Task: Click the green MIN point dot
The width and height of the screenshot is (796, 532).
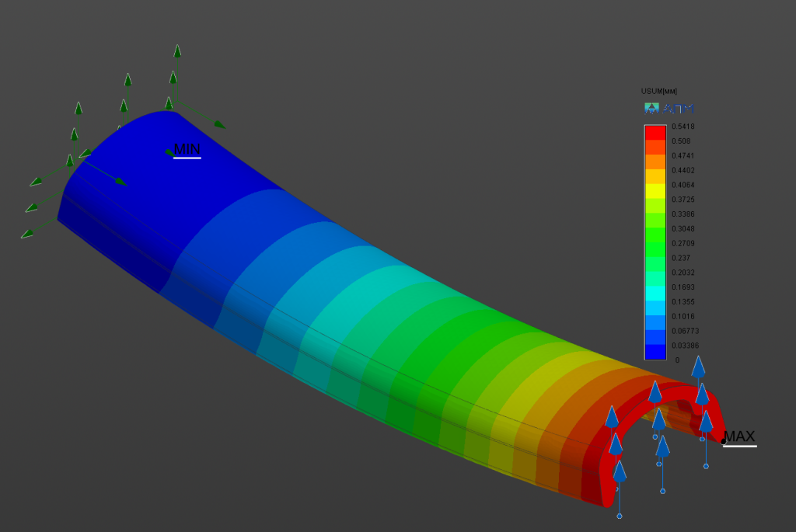Action: 169,152
